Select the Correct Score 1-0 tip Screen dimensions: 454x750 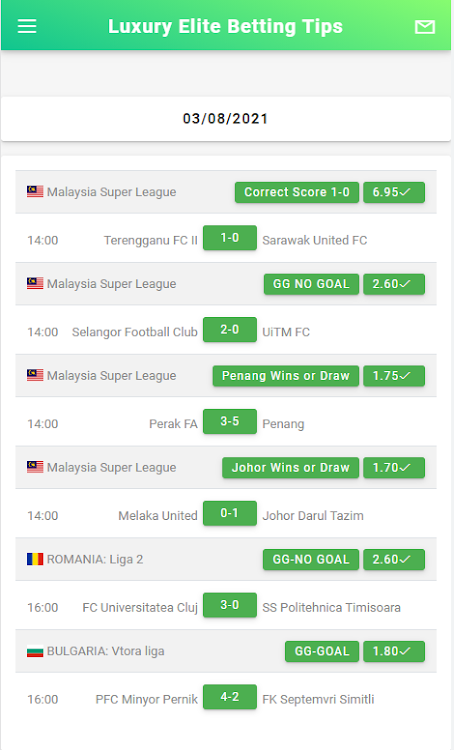297,192
